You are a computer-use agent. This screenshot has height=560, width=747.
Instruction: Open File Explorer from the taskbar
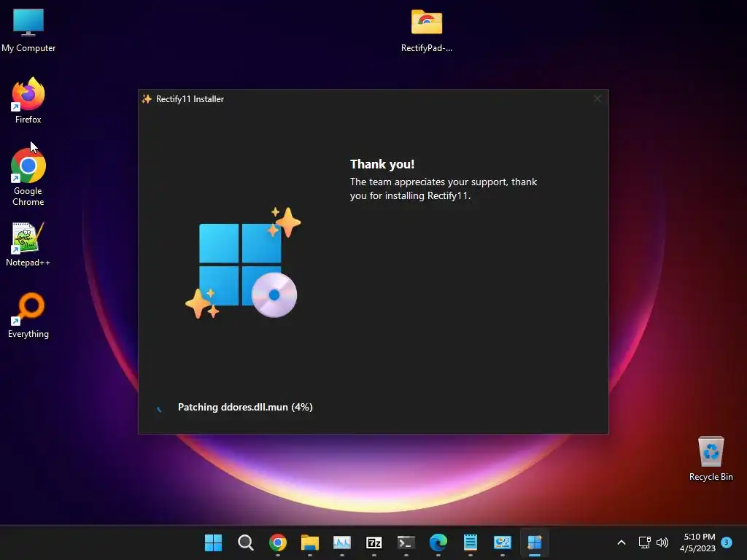tap(309, 542)
